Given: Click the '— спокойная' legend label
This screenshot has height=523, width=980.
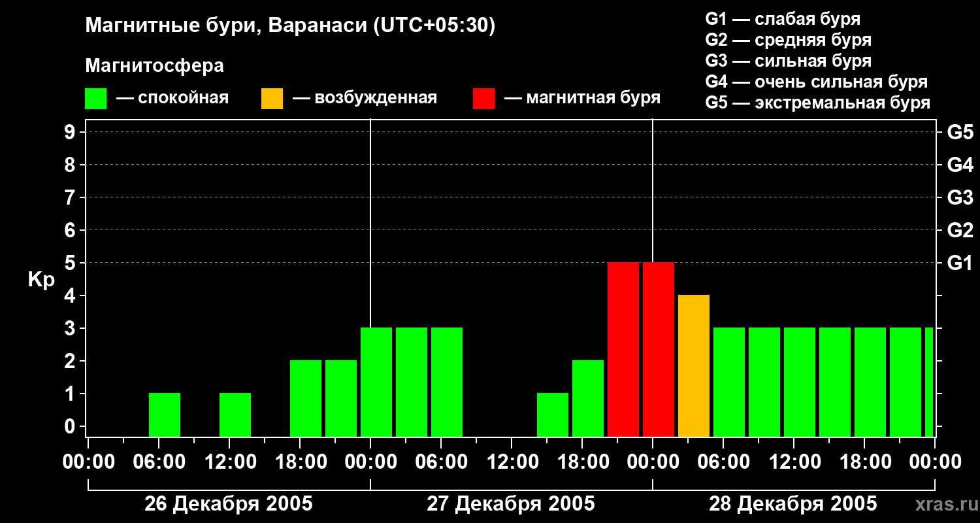Looking at the screenshot, I should point(172,98).
